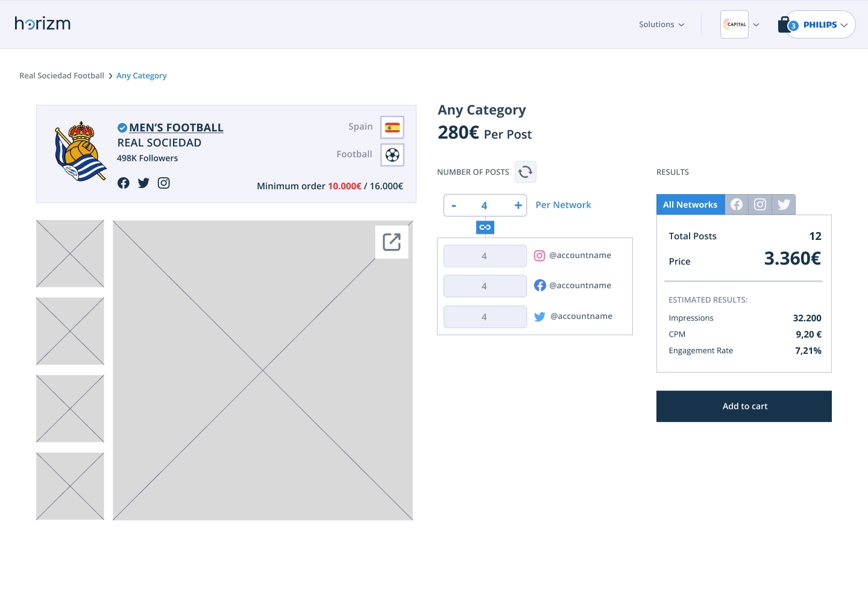
Task: Click the horizm logo
Action: tap(43, 24)
